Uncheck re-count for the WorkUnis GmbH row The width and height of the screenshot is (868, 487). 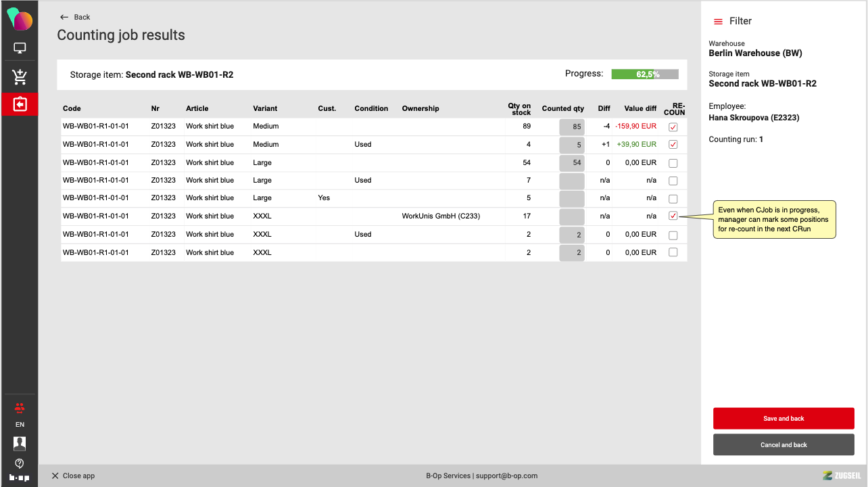673,216
